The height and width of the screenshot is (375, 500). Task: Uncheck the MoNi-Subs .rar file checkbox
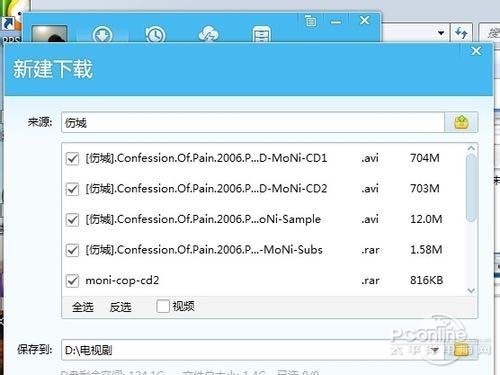point(72,250)
